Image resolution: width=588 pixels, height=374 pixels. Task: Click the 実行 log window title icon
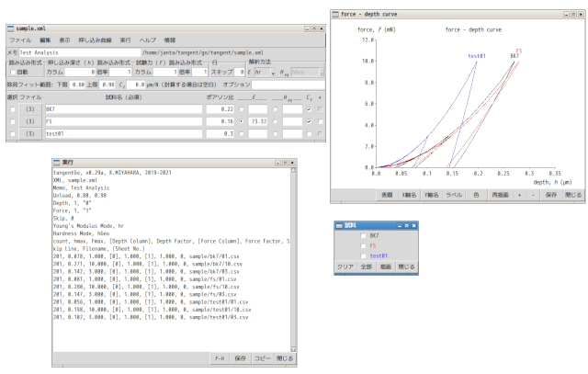[57, 163]
